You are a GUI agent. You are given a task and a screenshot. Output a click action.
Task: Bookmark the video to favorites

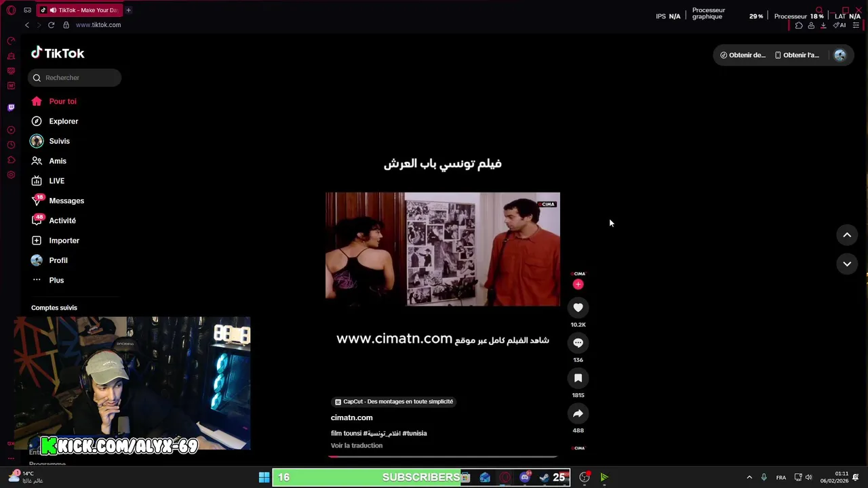[x=578, y=378]
